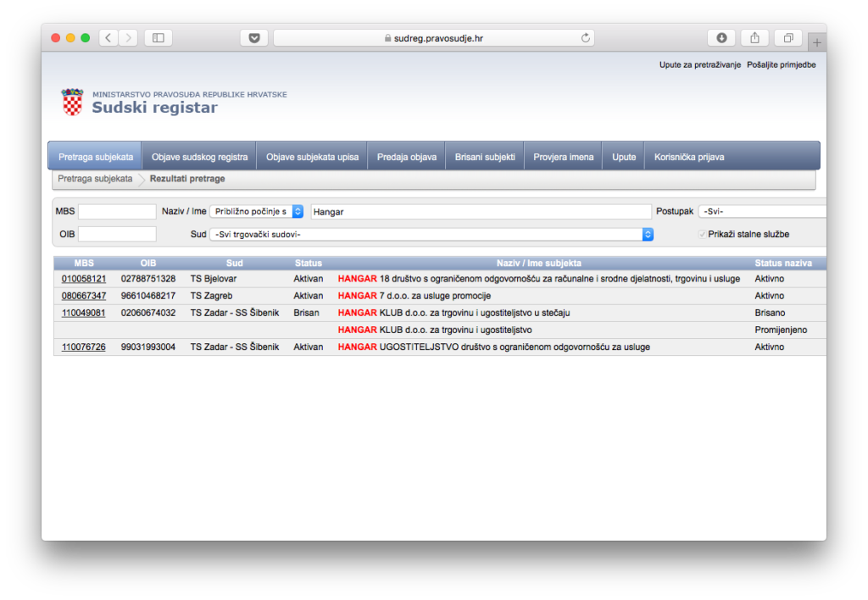The width and height of the screenshot is (868, 600).
Task: Open MBS link 010058121
Action: pyautogui.click(x=84, y=279)
